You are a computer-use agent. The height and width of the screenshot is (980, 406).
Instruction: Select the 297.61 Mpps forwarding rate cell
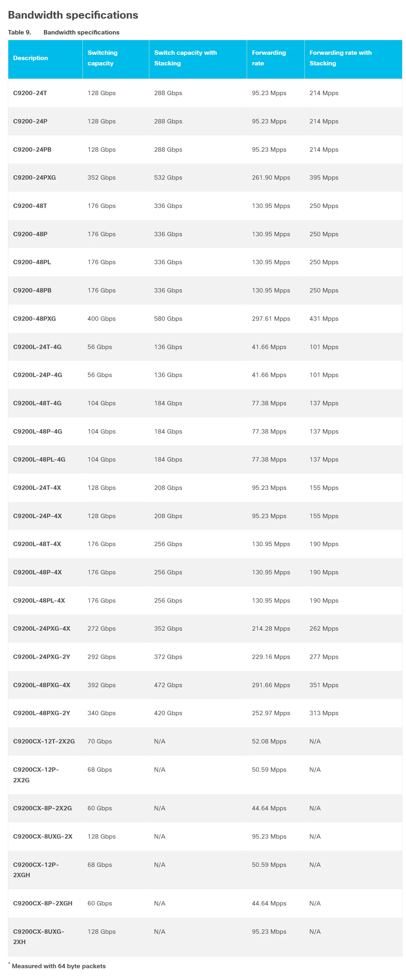[271, 319]
